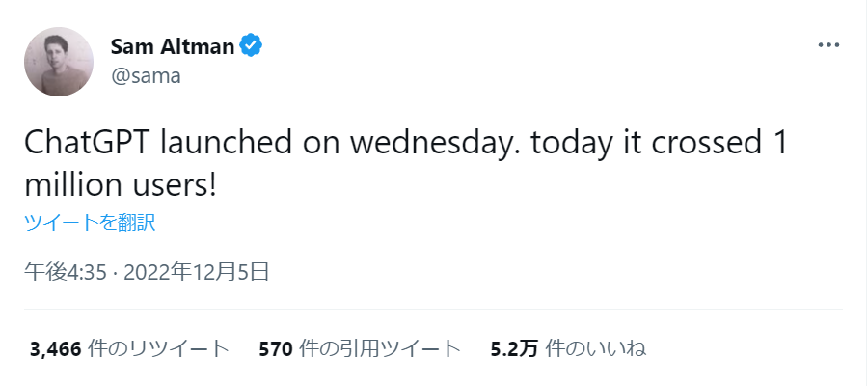Translate the tweet via ツイートを翻訳
The width and height of the screenshot is (868, 386).
coord(90,222)
